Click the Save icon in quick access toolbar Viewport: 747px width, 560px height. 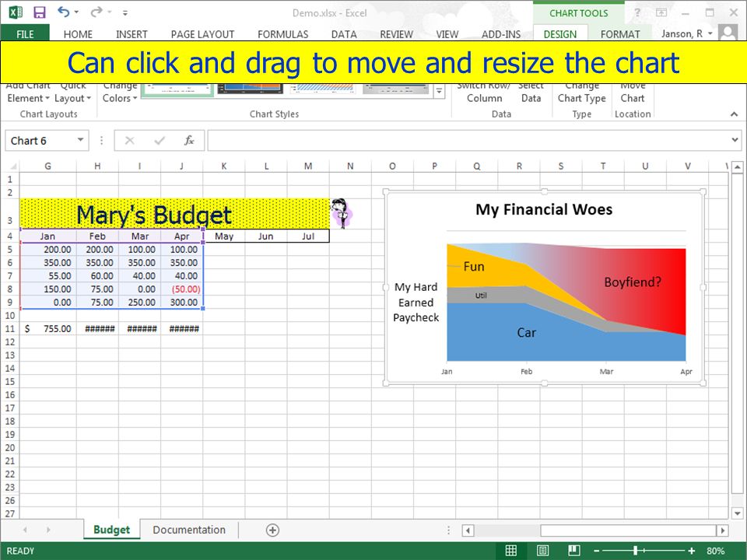[x=39, y=12]
